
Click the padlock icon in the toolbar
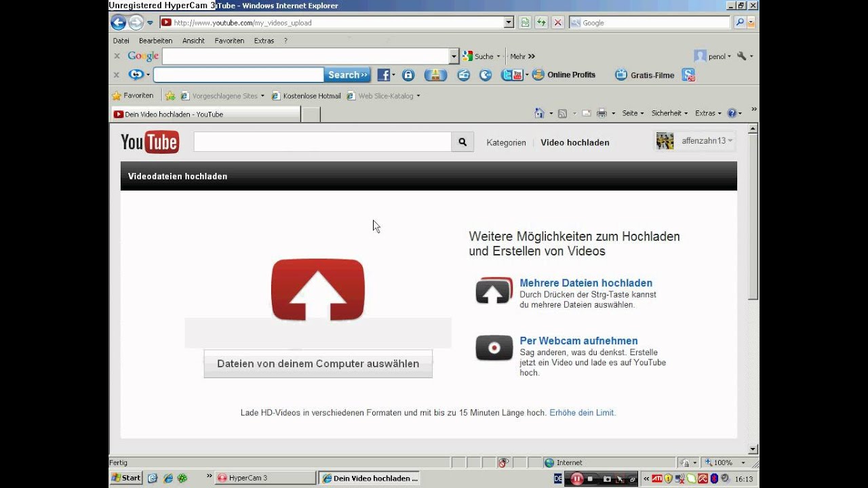pyautogui.click(x=408, y=75)
